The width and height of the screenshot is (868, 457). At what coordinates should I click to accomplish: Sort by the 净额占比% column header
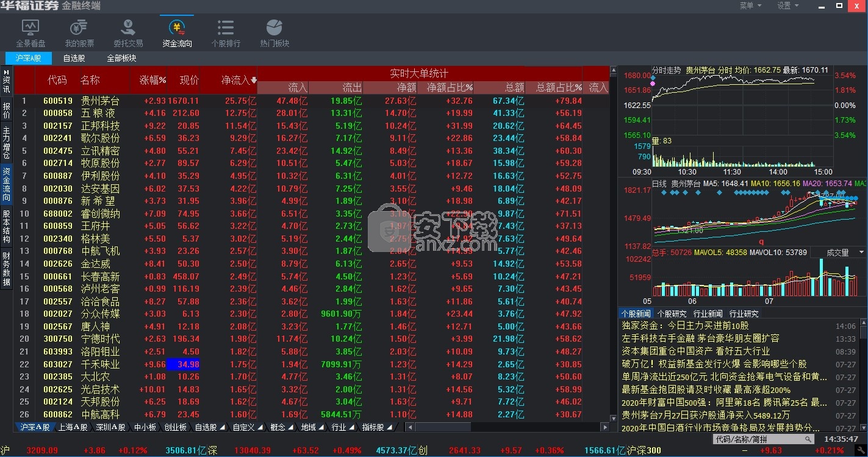click(x=450, y=88)
